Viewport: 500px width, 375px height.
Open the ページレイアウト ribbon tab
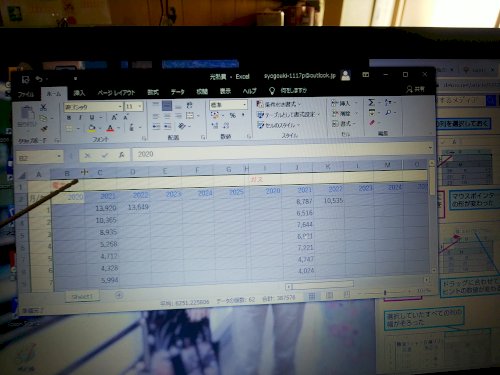click(116, 93)
